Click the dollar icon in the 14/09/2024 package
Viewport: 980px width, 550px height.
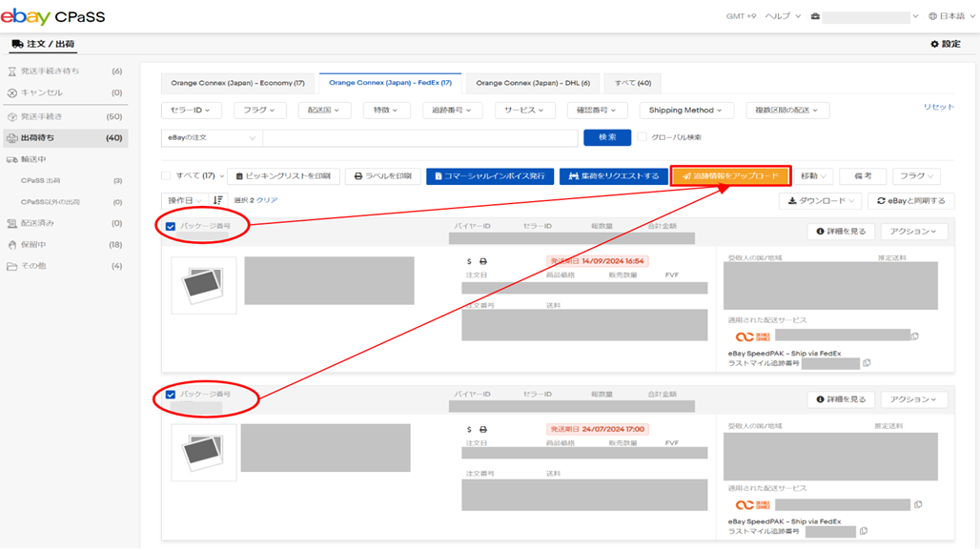(x=469, y=261)
